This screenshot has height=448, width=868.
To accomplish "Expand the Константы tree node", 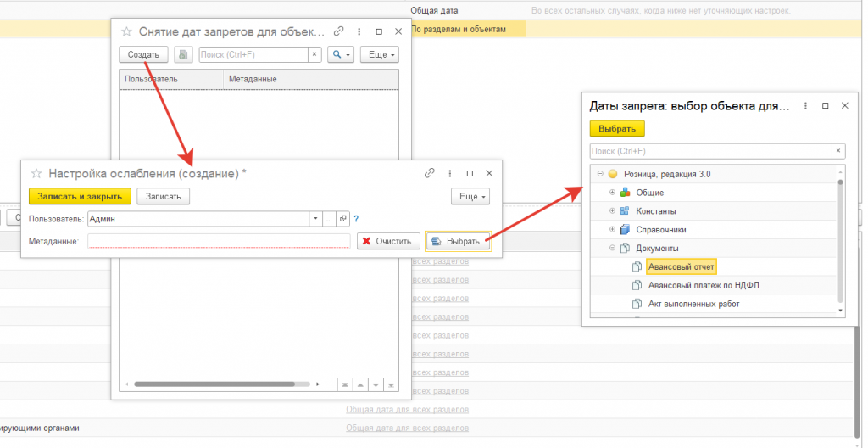I will click(x=612, y=211).
